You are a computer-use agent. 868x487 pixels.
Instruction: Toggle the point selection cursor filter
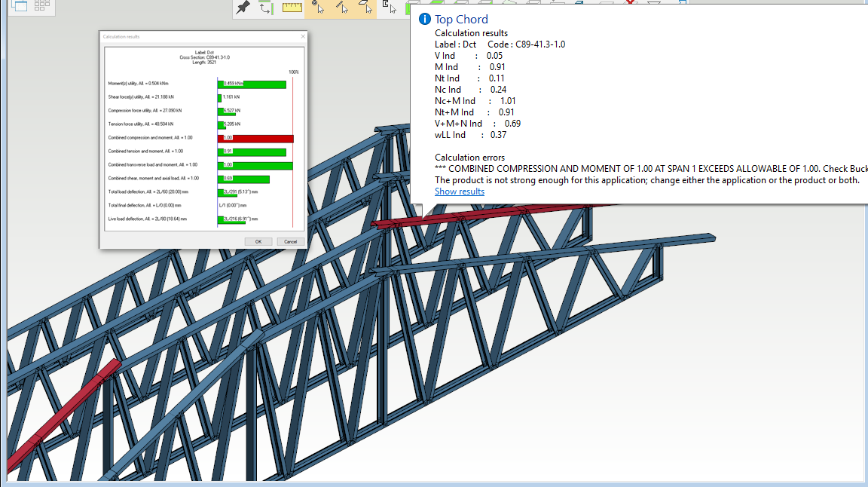(318, 7)
